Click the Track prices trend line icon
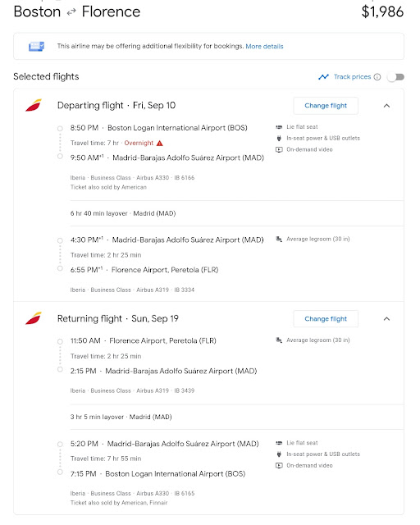 click(323, 77)
